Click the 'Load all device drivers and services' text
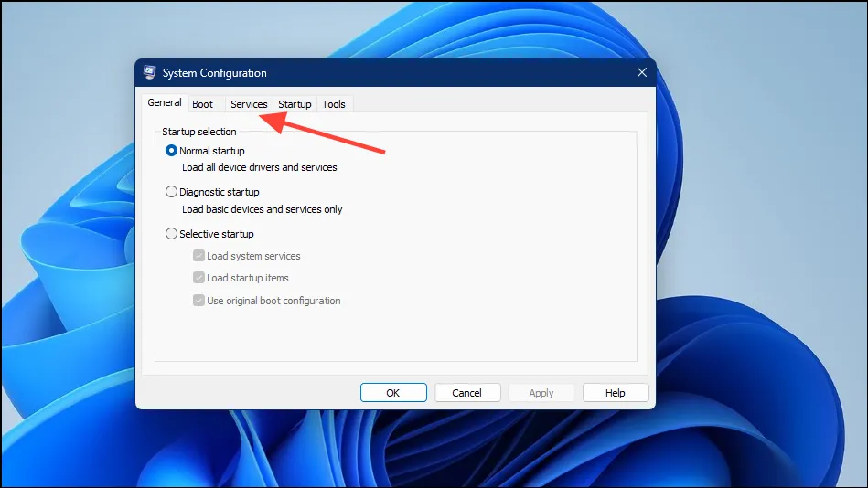This screenshot has width=868, height=488. 260,167
